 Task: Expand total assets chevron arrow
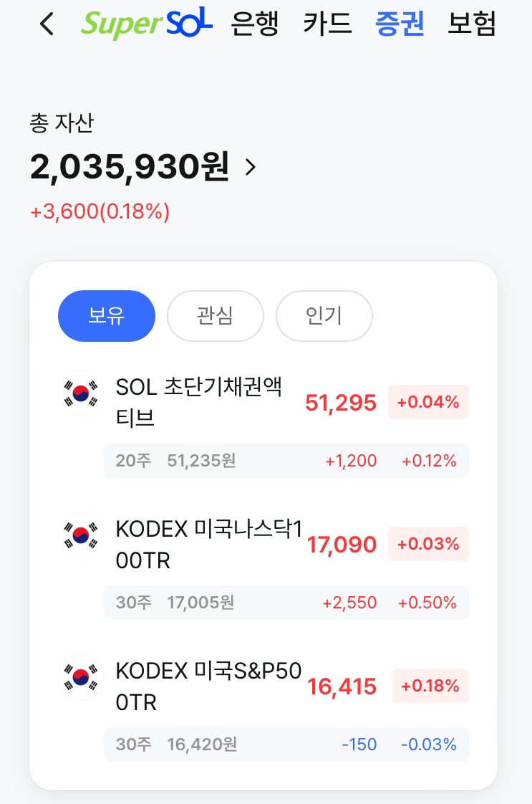[251, 167]
